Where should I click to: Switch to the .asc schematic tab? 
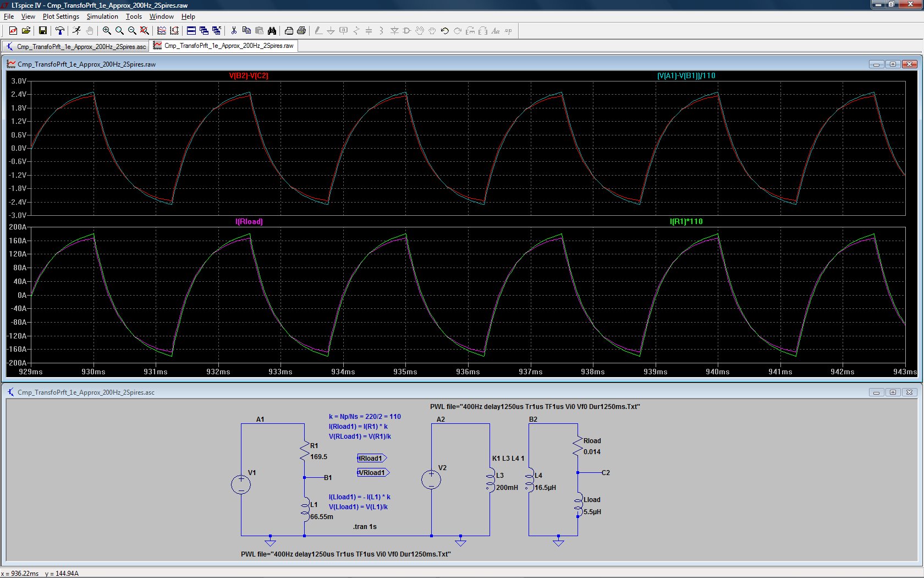76,46
